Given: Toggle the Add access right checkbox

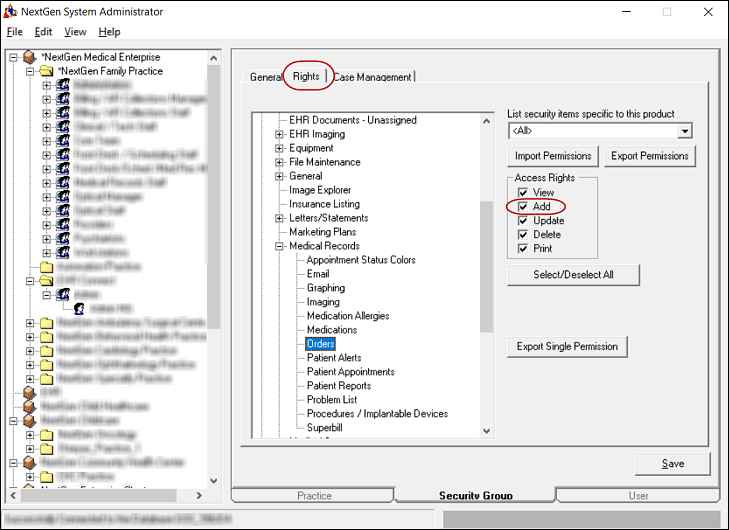Looking at the screenshot, I should 523,206.
